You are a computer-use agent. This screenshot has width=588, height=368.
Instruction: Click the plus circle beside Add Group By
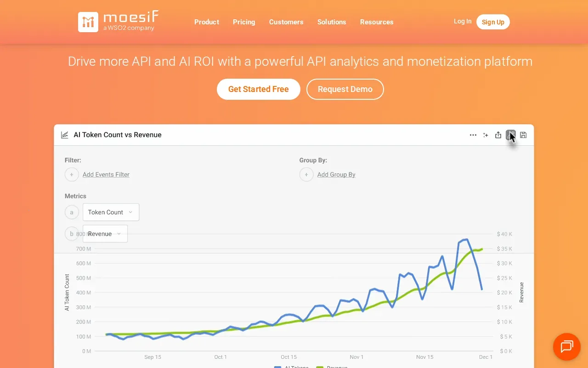coord(306,174)
